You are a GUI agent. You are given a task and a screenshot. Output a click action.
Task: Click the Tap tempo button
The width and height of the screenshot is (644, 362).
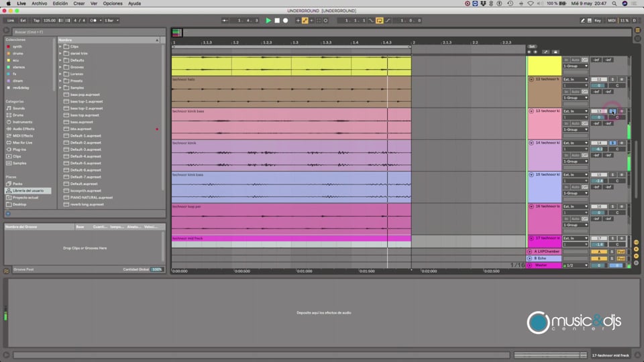point(36,20)
